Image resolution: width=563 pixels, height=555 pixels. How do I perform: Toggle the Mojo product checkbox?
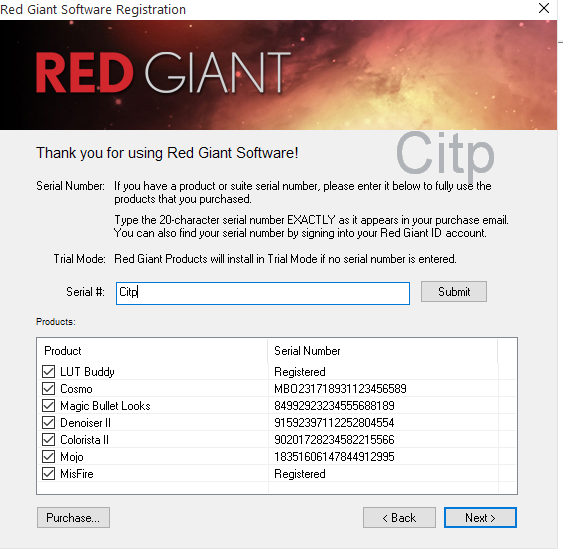[48, 457]
